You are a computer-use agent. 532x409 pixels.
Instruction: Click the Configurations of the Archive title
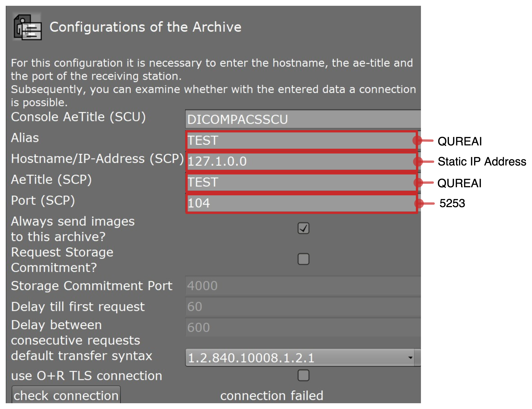pos(145,27)
